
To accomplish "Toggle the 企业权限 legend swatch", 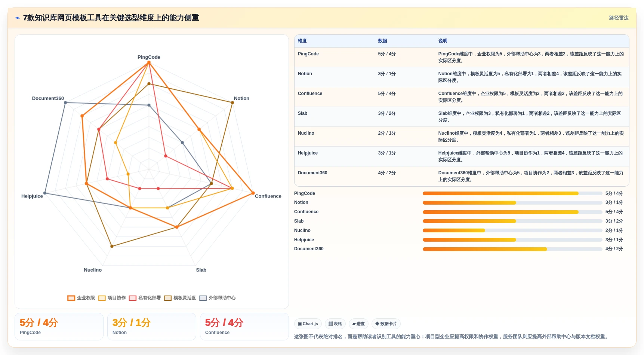I will 71,298.
